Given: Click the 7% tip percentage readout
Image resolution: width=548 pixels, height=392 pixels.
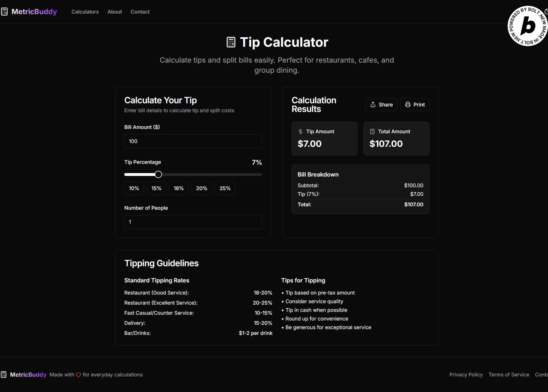Looking at the screenshot, I should coord(257,162).
